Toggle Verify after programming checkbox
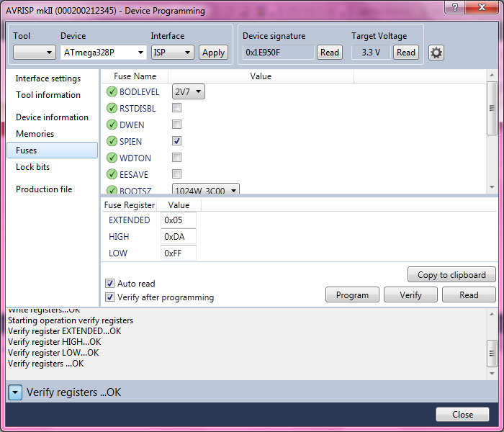Image resolution: width=504 pixels, height=432 pixels. [110, 297]
